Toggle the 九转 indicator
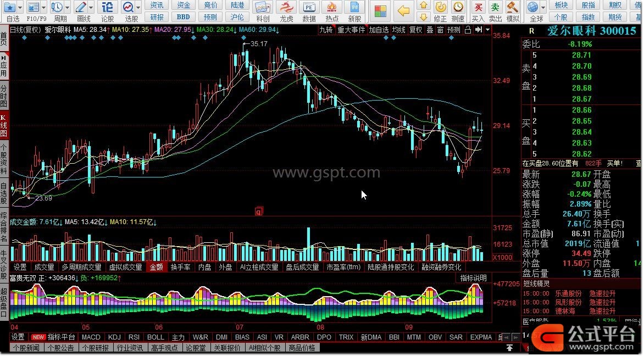644x356 pixels. 326,30
